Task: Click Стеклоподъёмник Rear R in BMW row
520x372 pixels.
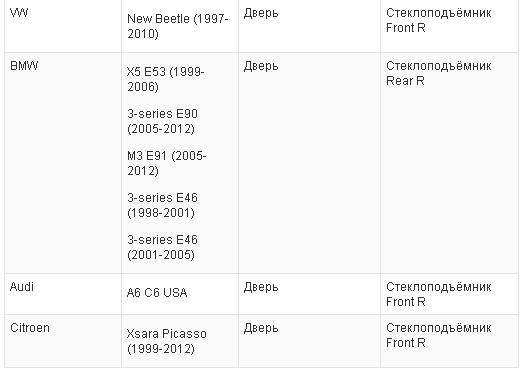Action: [x=439, y=73]
